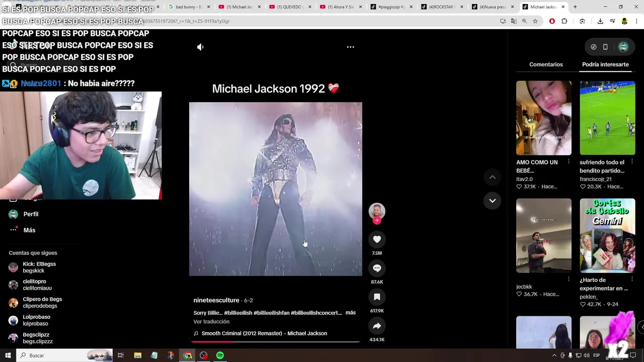
Task: Click 'Ver traducción' under the caption
Action: click(211, 322)
